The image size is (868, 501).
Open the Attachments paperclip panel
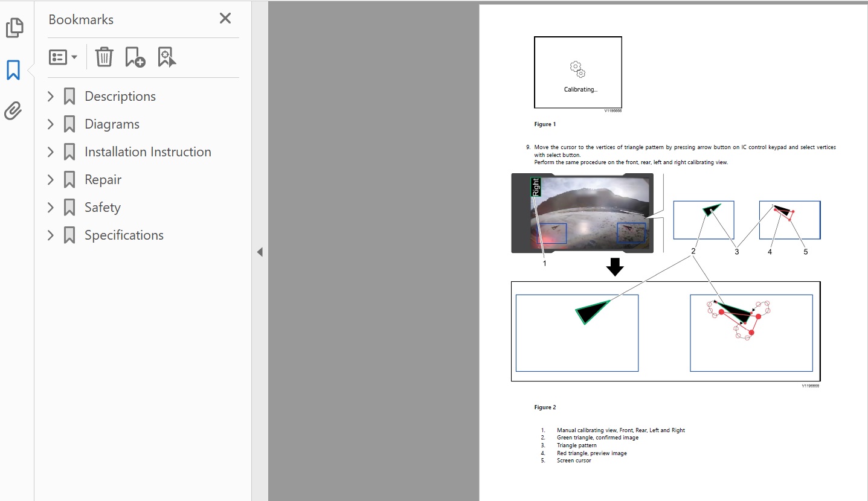(x=13, y=111)
